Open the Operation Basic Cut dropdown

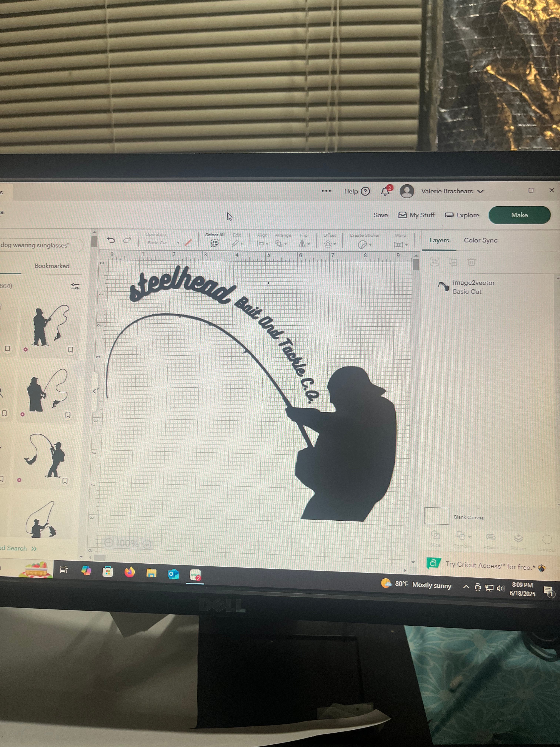point(163,243)
